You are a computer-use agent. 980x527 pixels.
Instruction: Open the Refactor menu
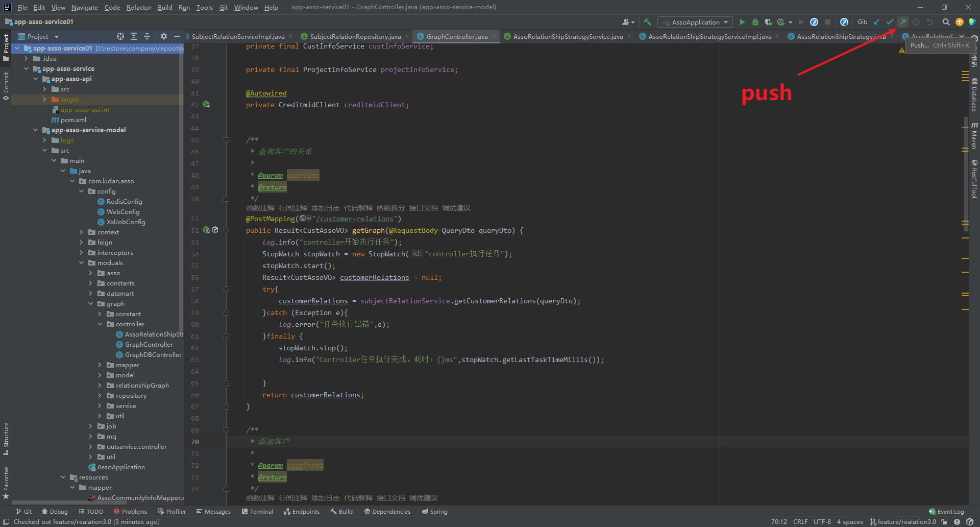(x=139, y=7)
